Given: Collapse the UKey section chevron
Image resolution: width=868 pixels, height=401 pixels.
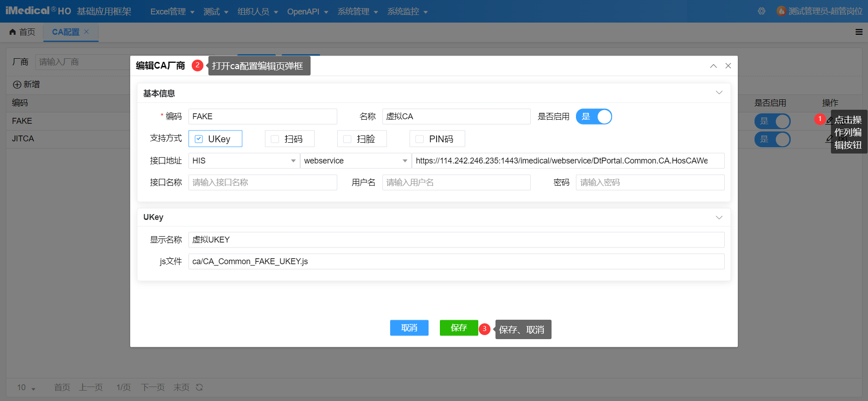Looking at the screenshot, I should pos(719,217).
